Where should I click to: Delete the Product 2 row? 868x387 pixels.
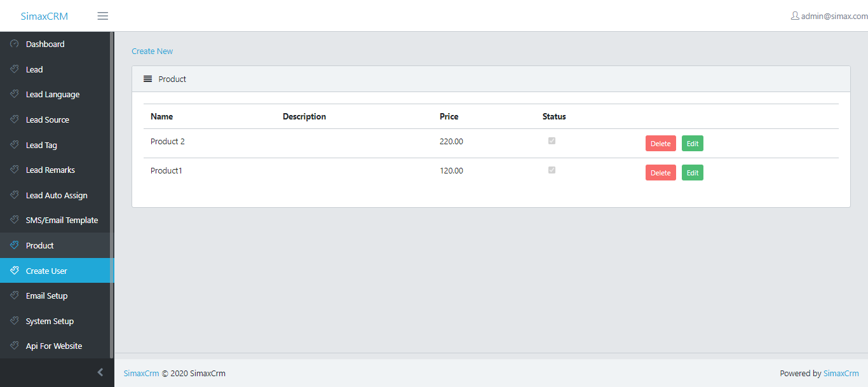[660, 144]
